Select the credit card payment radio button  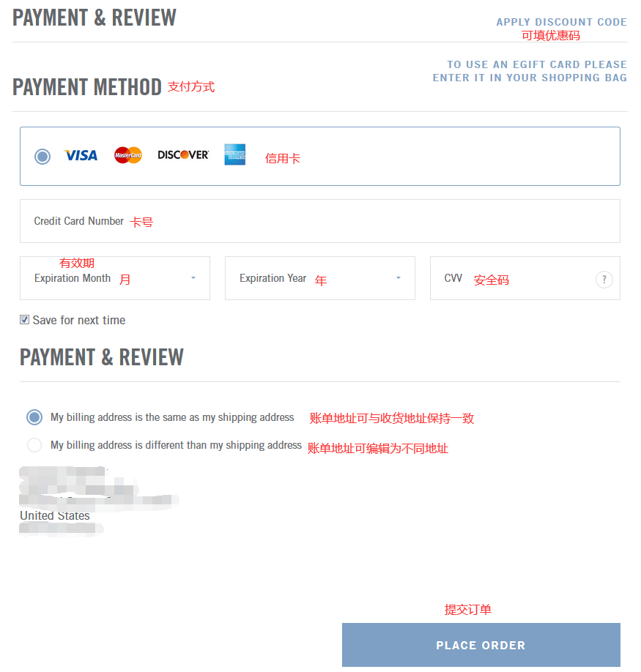click(x=42, y=157)
